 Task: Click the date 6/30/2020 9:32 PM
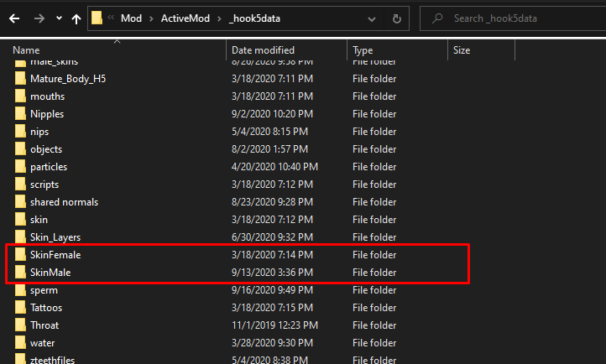click(272, 237)
